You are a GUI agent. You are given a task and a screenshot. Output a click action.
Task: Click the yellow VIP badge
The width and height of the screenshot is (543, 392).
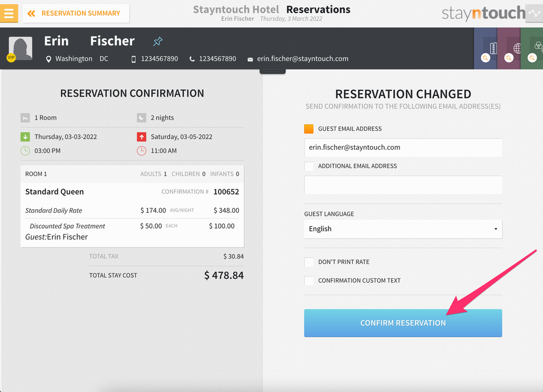[x=11, y=57]
